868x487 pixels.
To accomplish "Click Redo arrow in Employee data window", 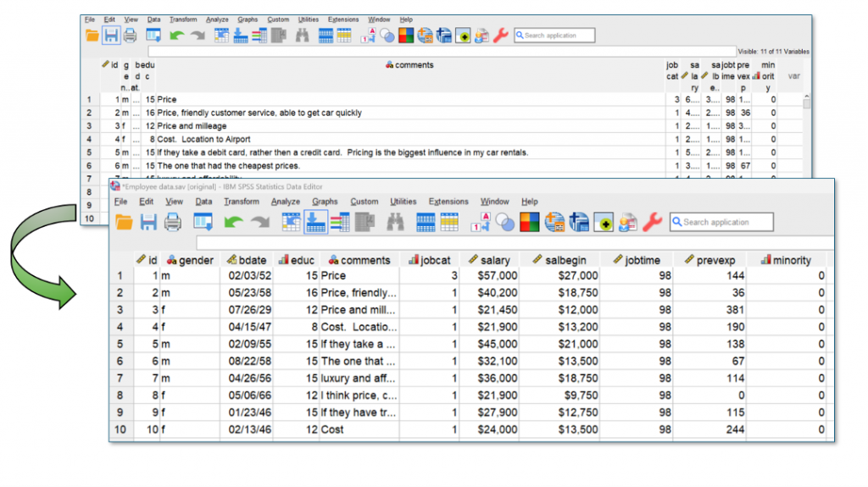I will tap(259, 222).
